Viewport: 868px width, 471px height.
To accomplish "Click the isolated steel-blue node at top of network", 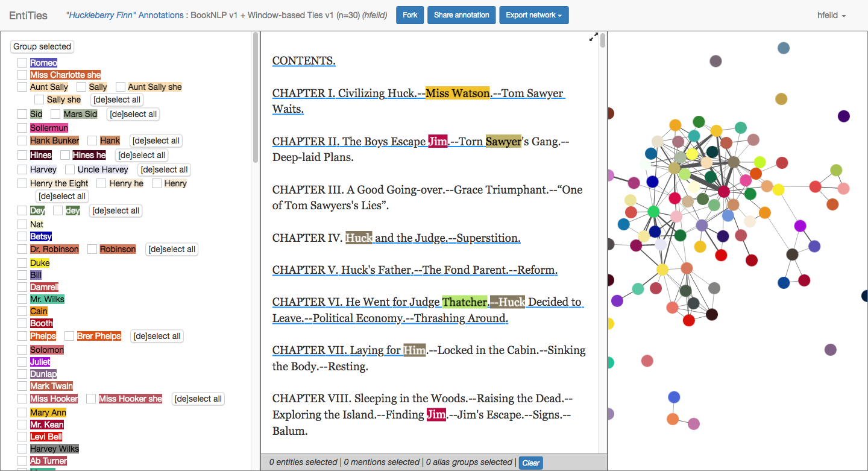I will tap(783, 48).
